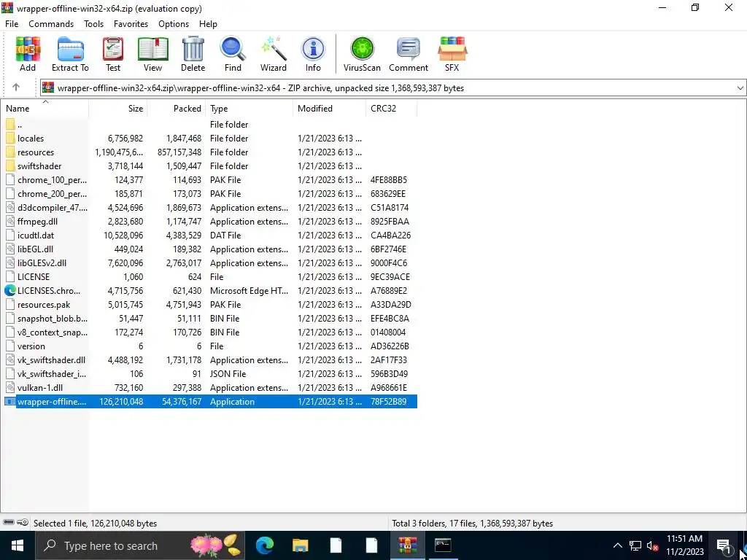Image resolution: width=747 pixels, height=560 pixels.
Task: Click the parent folder ".." icon
Action: 10,125
